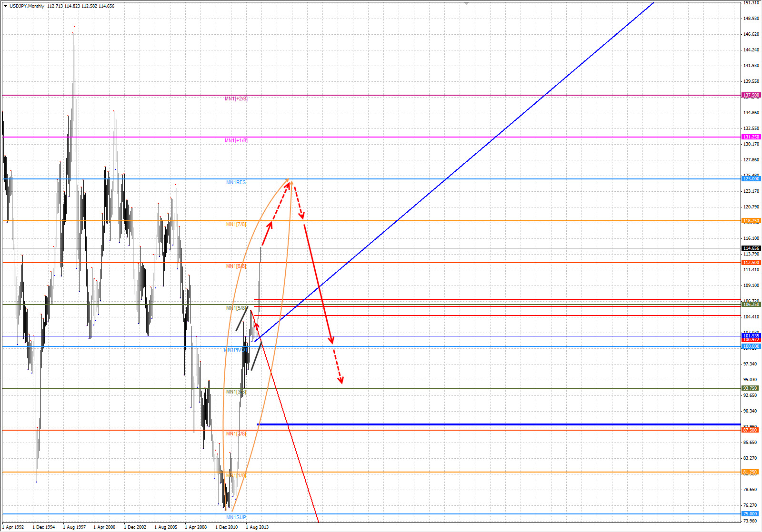This screenshot has width=762, height=532.
Task: Click the MN1[7/8] level label
Action: click(236, 225)
